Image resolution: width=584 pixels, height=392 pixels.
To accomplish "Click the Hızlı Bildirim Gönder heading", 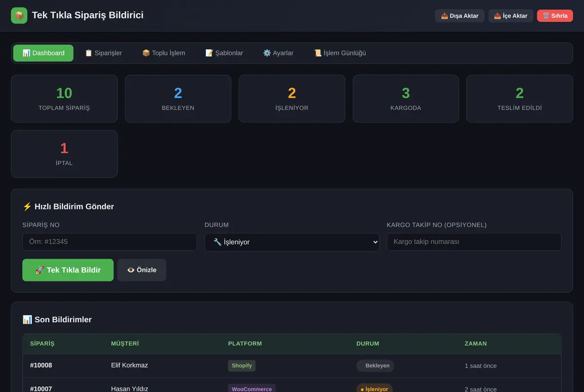I will [x=68, y=207].
